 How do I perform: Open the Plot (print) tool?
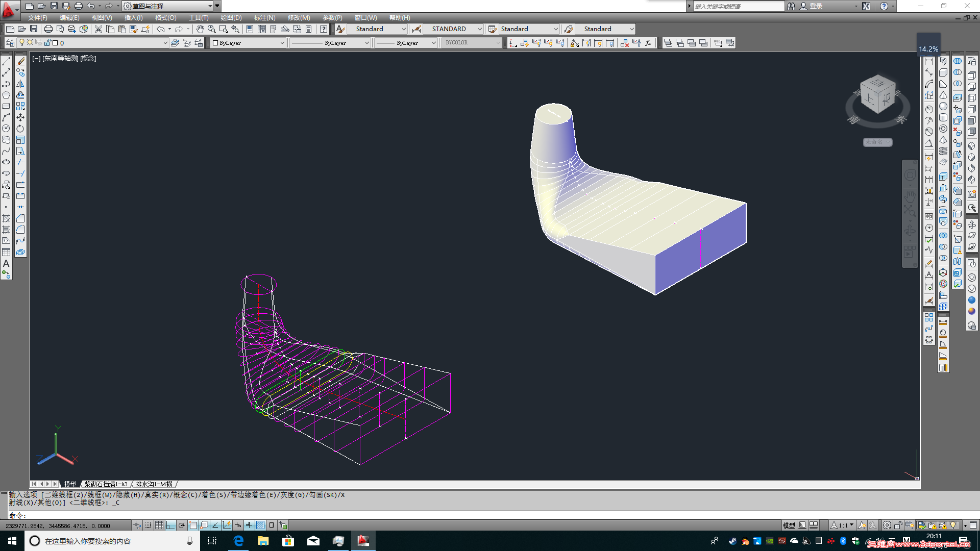[x=48, y=29]
